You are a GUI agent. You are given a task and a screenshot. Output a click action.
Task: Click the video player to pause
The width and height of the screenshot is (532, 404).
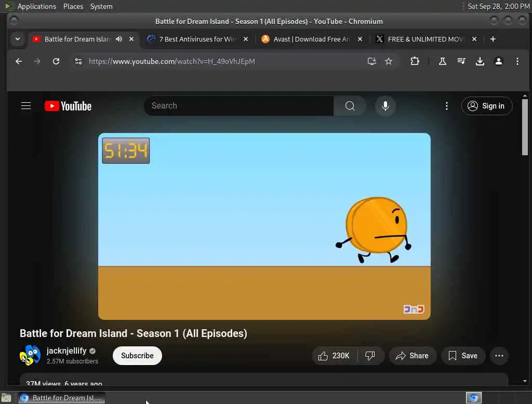(264, 226)
